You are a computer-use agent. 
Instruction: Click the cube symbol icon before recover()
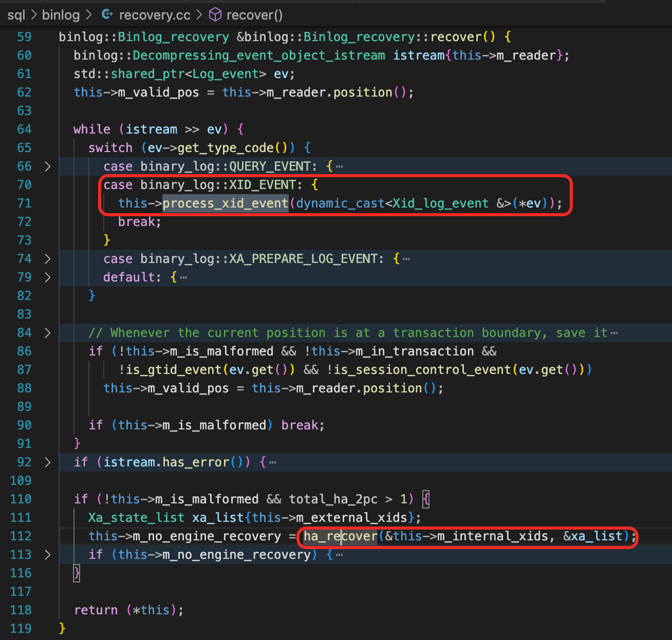pos(215,15)
